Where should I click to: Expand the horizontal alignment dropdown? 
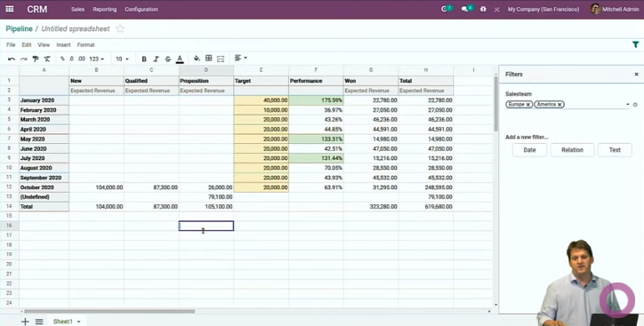pos(241,59)
